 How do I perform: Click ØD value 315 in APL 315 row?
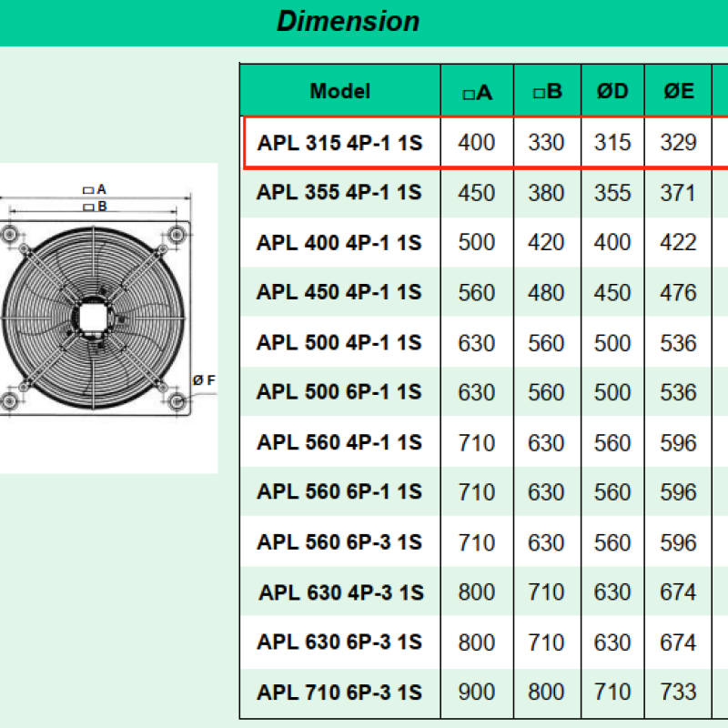(612, 142)
